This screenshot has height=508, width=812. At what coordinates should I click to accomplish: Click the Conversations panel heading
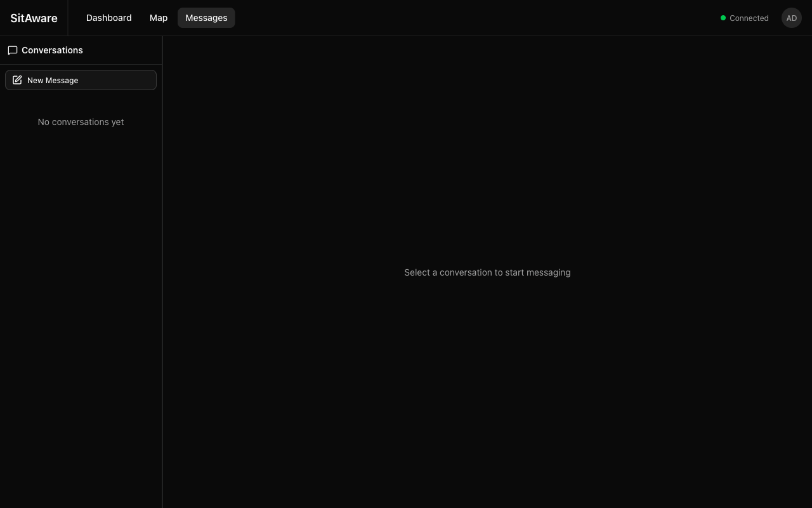tap(52, 50)
